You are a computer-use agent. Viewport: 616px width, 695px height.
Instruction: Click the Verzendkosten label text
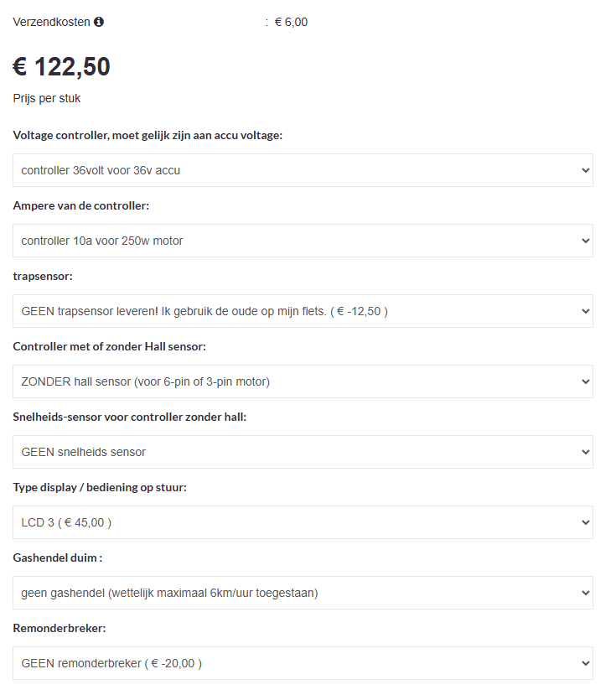[x=51, y=22]
